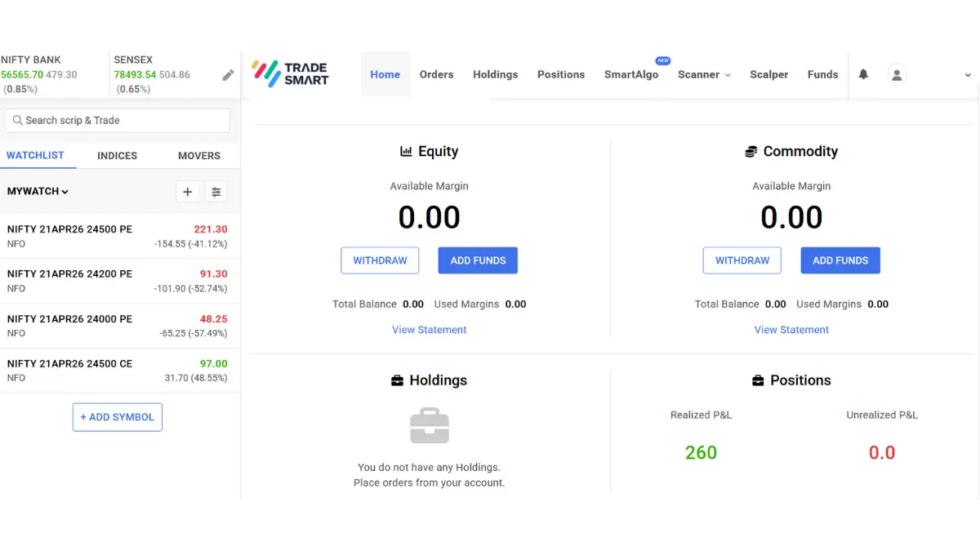This screenshot has width=980, height=551.
Task: Click ADD FUNDS under Equity
Action: 478,260
